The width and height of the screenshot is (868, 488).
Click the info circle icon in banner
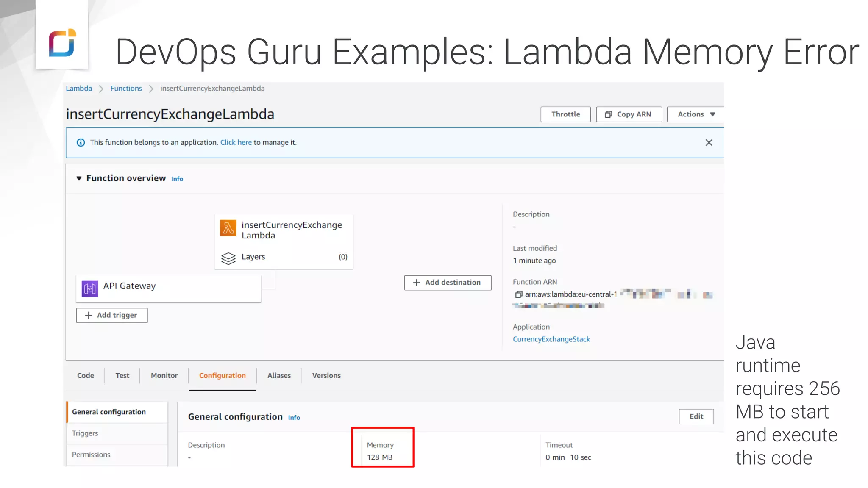[81, 143]
